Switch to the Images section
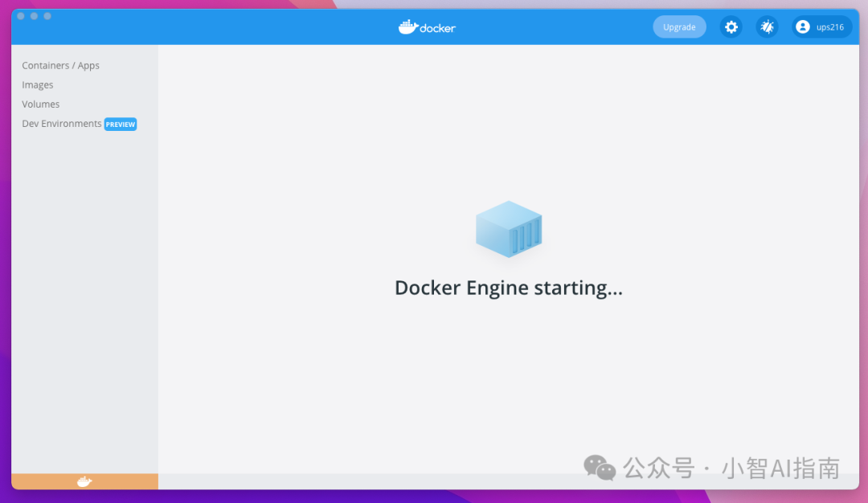The image size is (868, 503). [38, 84]
